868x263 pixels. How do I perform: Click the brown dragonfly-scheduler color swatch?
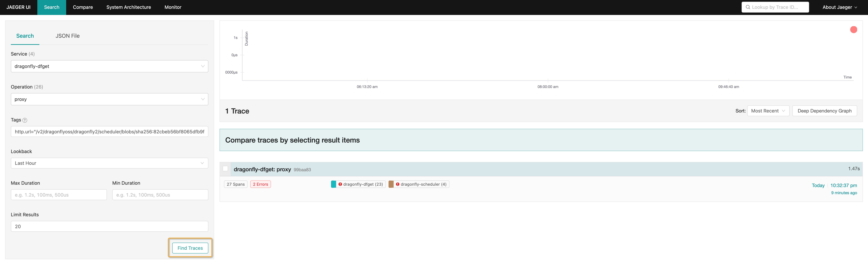[391, 184]
